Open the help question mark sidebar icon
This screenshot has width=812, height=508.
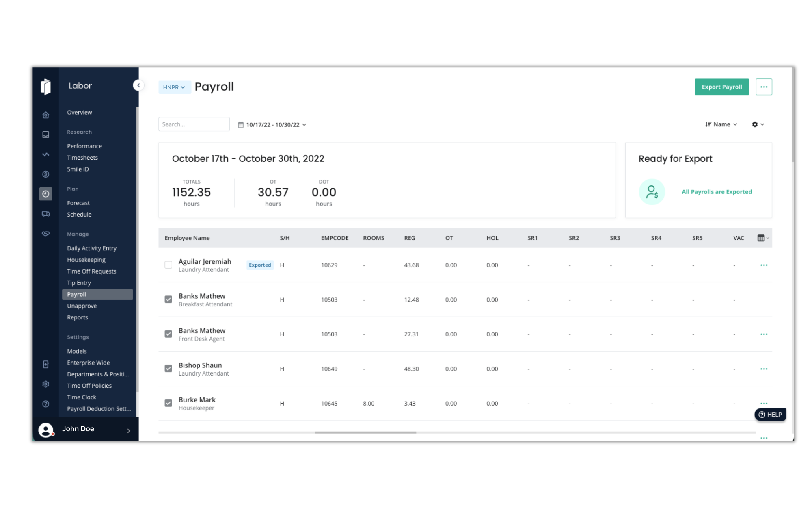point(46,404)
